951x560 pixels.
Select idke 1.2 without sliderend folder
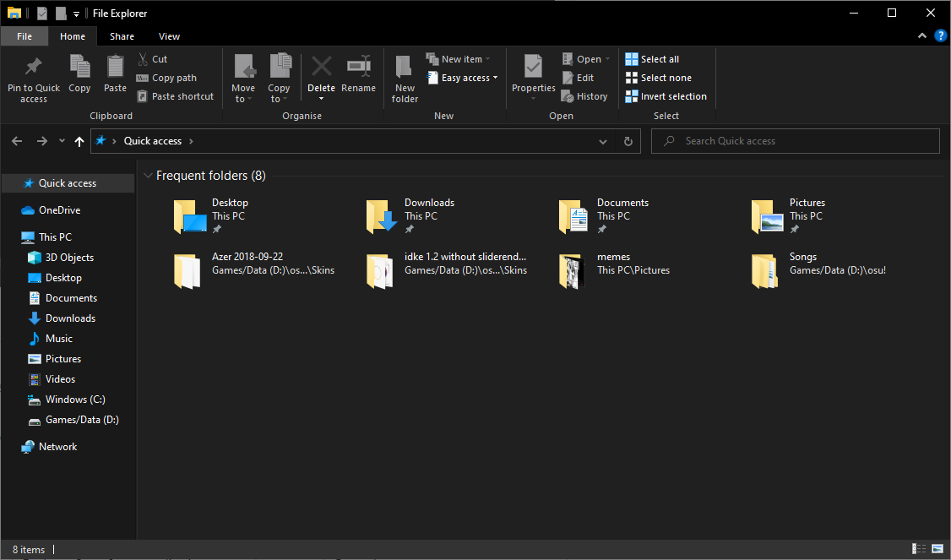447,270
